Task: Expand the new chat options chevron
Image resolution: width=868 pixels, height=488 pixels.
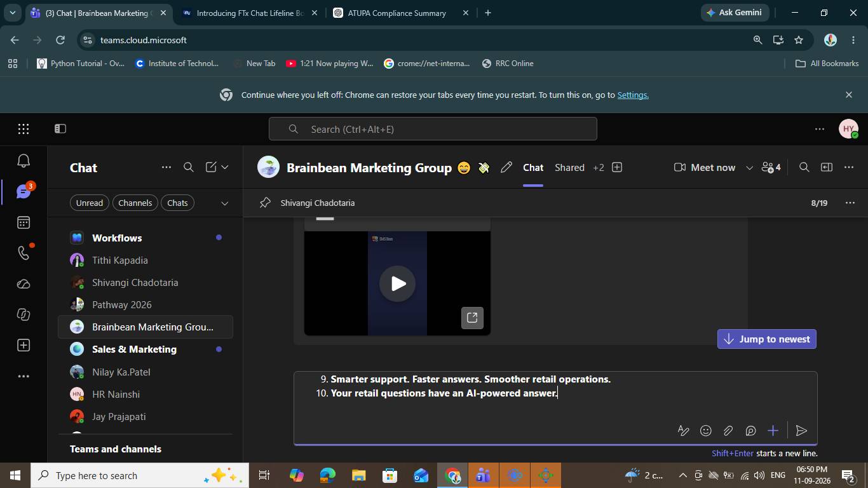Action: click(x=224, y=167)
